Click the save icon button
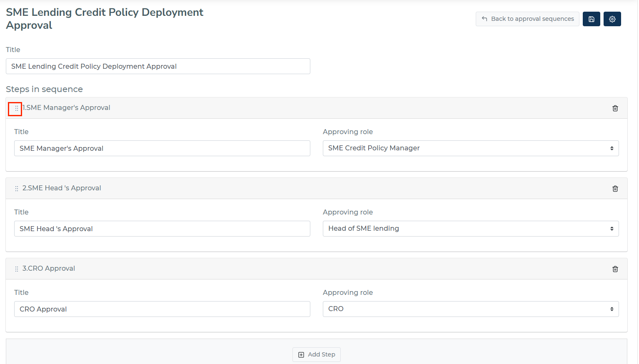 [x=591, y=19]
